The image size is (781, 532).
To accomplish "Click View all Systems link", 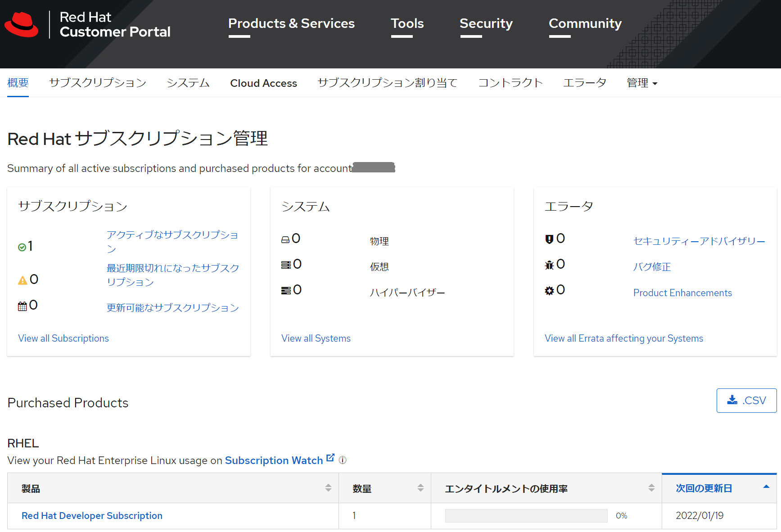I will pyautogui.click(x=316, y=338).
